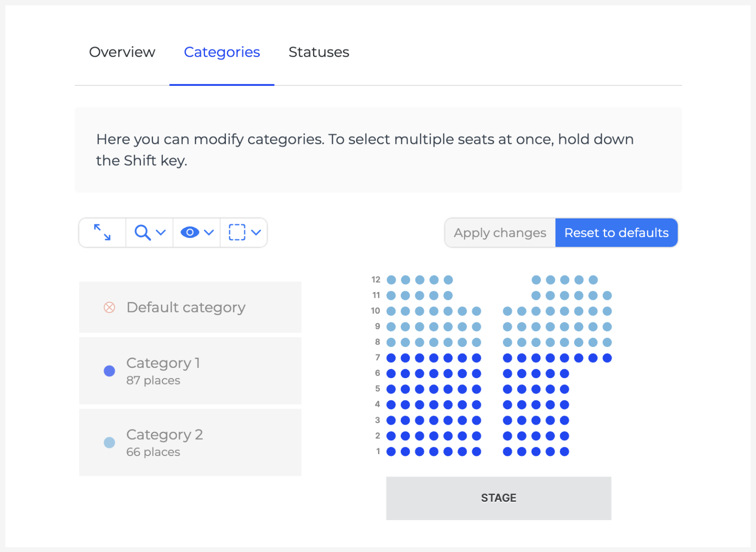Image resolution: width=756 pixels, height=552 pixels.
Task: Select the rectangular selection tool
Action: [x=237, y=232]
